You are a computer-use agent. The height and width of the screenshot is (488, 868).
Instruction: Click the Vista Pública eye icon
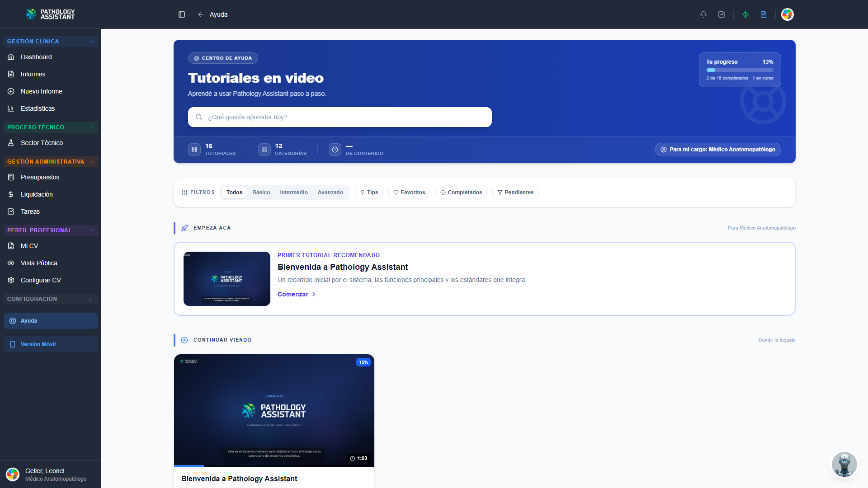[x=11, y=263]
